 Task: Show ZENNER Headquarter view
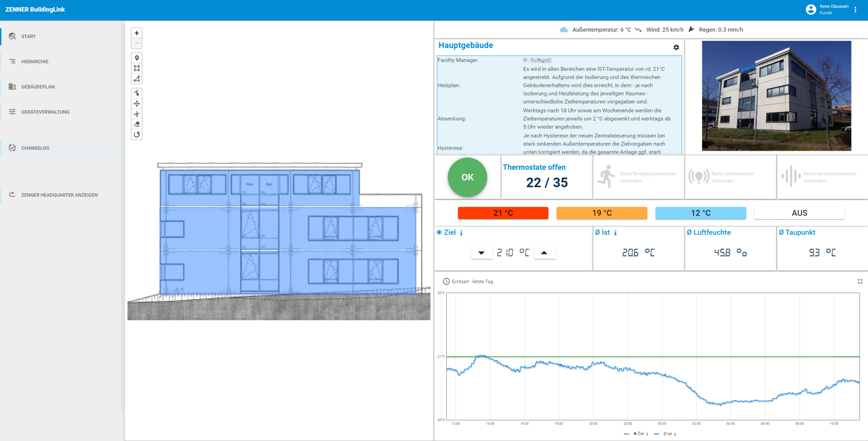click(59, 195)
